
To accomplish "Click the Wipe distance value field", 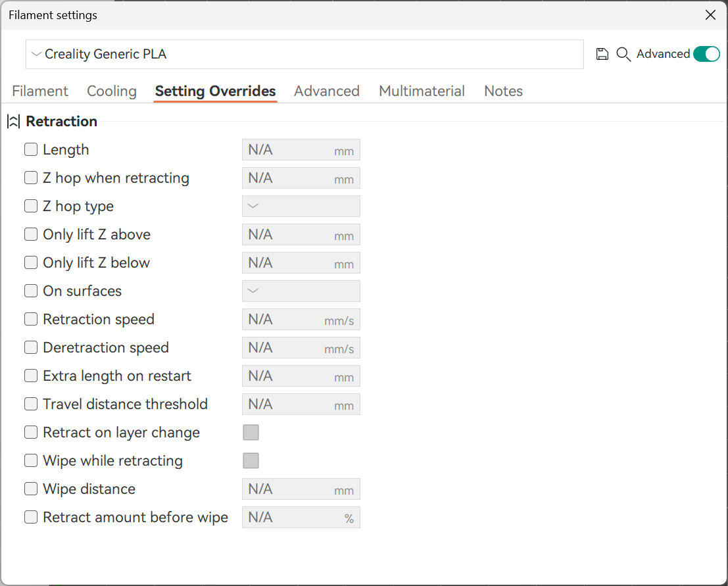I will 301,489.
